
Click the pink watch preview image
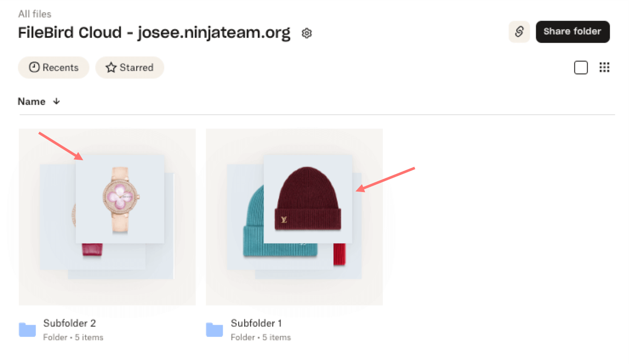pos(120,199)
